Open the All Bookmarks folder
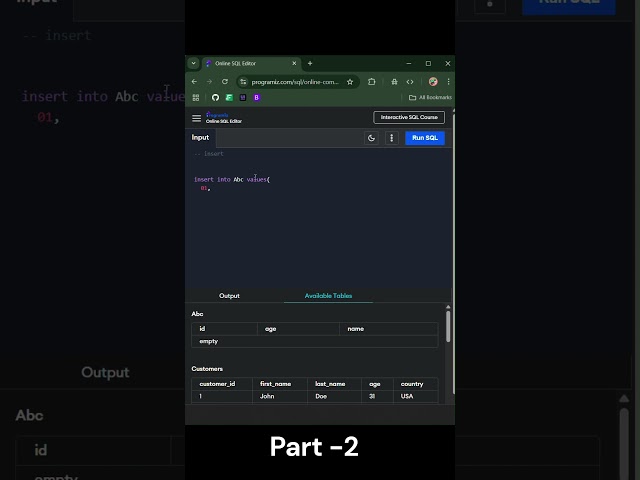Viewport: 640px width, 480px height. click(x=430, y=97)
